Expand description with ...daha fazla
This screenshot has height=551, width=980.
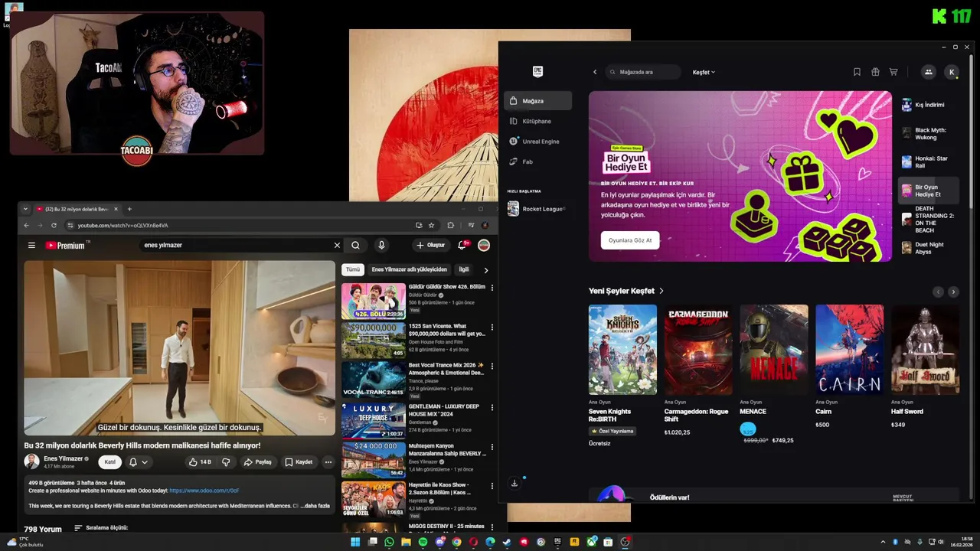tap(315, 506)
